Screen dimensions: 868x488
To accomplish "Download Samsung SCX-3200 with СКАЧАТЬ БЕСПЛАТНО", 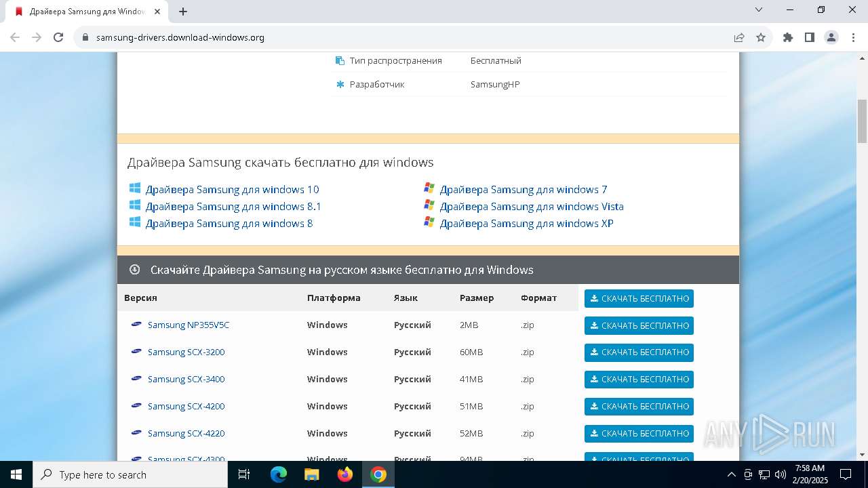I will [x=639, y=352].
